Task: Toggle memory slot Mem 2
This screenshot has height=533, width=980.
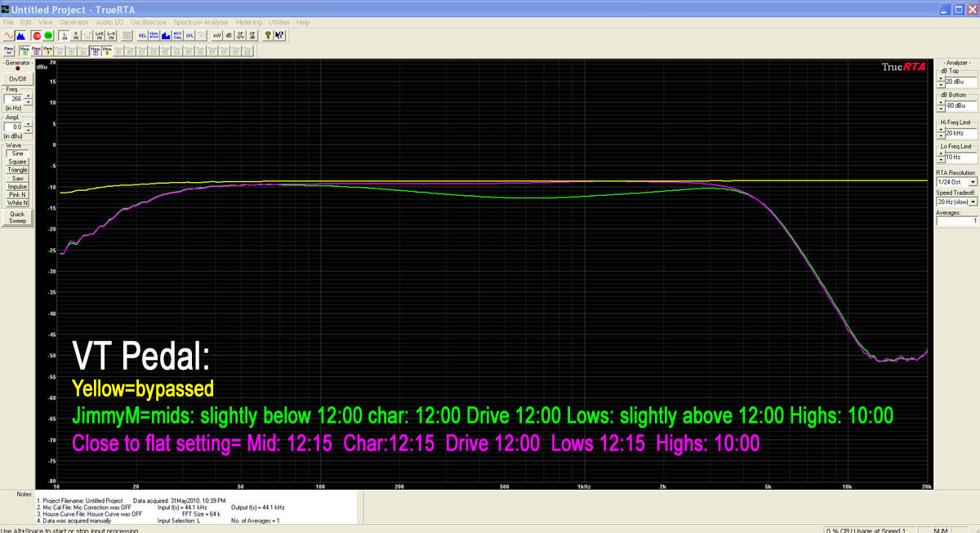Action: (x=36, y=51)
